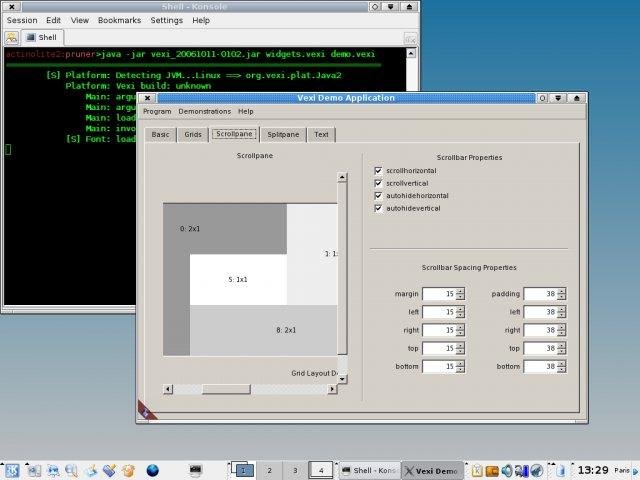Select the Shell - Konsole taskbar button
Image resolution: width=640 pixels, height=480 pixels.
click(x=369, y=470)
